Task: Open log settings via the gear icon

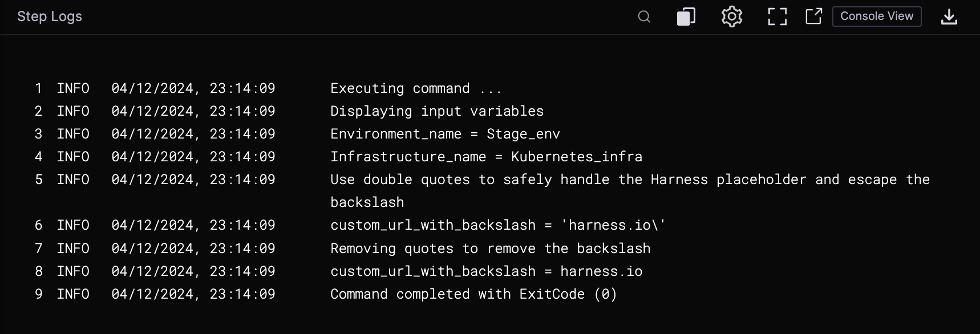Action: click(x=731, y=17)
